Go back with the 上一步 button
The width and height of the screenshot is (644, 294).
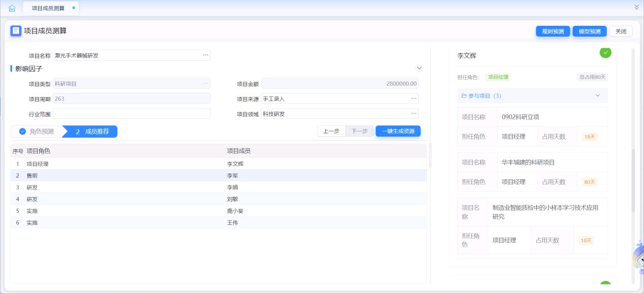tap(331, 131)
